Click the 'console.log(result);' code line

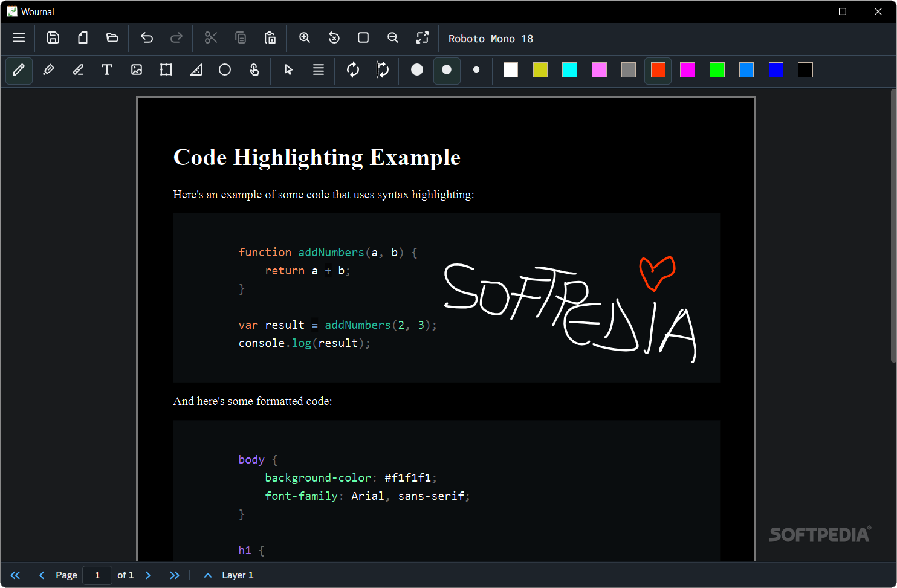pos(304,343)
